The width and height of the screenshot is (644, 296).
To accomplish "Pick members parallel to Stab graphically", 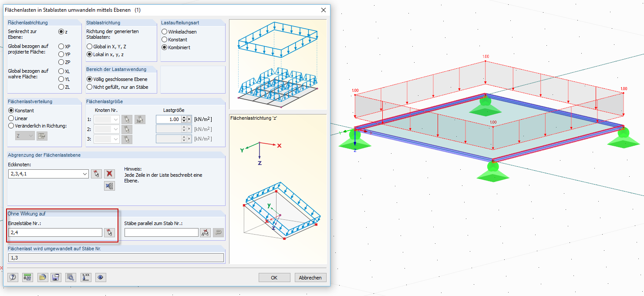I will [x=205, y=232].
